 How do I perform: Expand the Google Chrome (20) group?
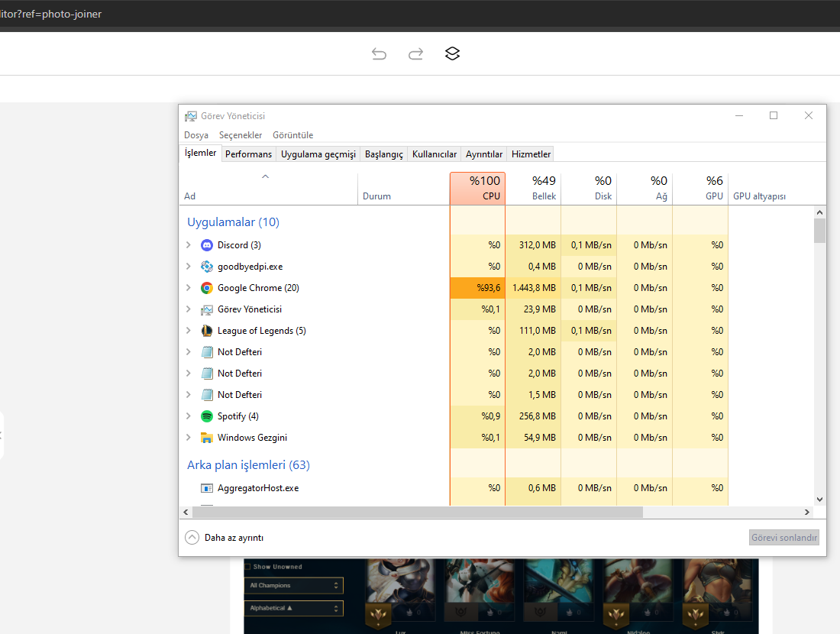point(188,288)
